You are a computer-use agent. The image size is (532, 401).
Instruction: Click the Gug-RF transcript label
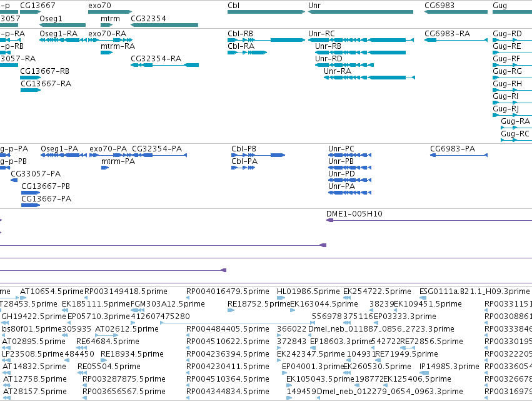pyautogui.click(x=506, y=58)
